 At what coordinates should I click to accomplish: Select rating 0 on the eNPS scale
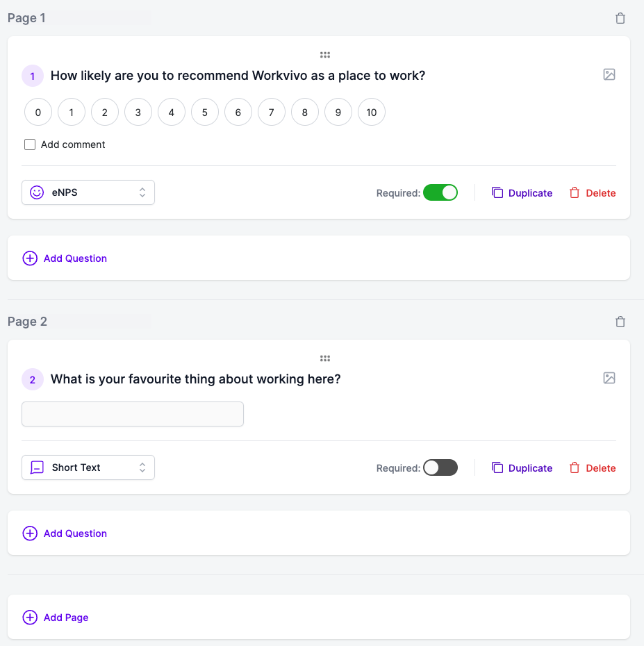click(38, 112)
